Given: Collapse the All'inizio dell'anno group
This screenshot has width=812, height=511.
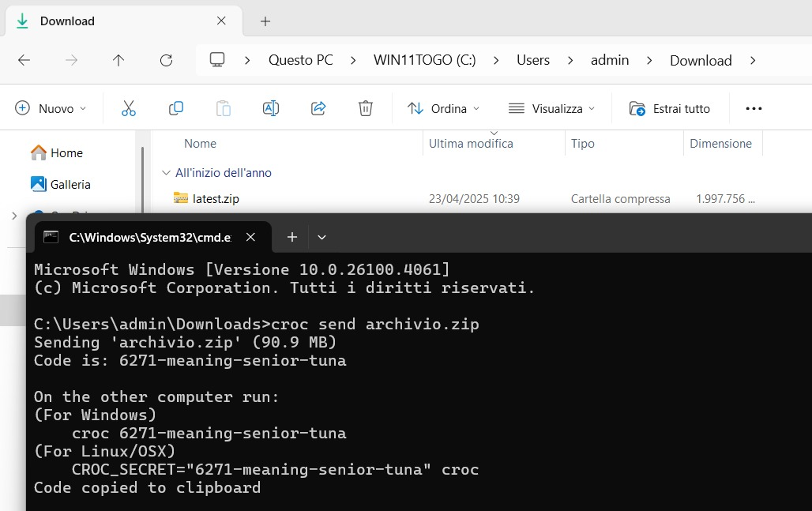Looking at the screenshot, I should [x=166, y=172].
